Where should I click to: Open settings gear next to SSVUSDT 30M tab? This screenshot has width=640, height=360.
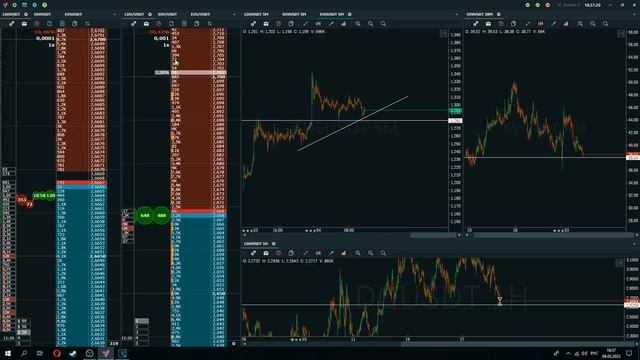click(x=498, y=14)
